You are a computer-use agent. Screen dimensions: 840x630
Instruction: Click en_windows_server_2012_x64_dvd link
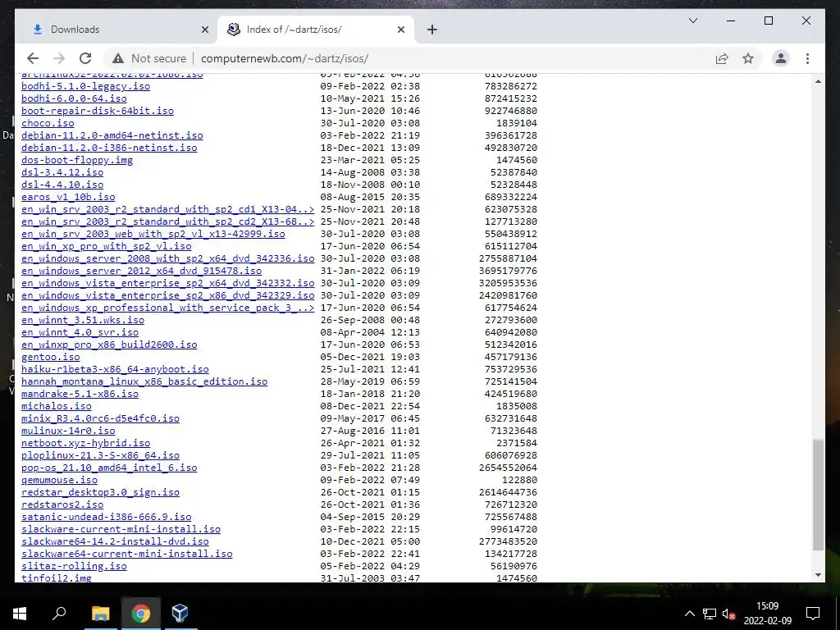[141, 271]
